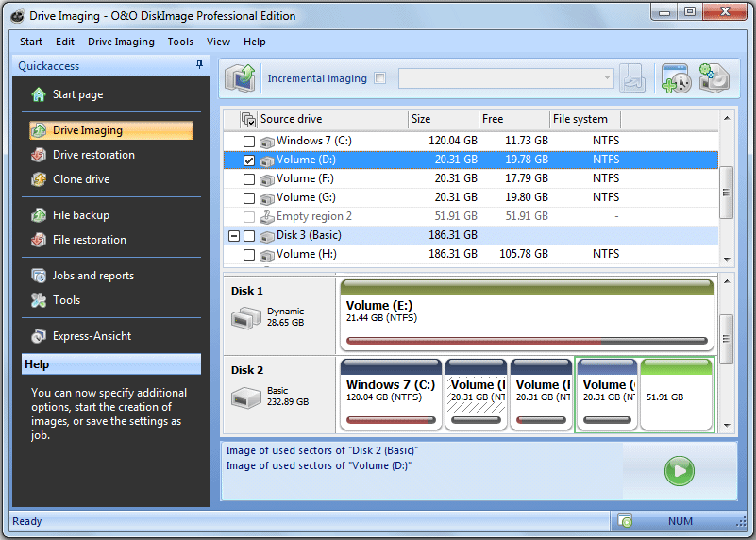This screenshot has width=756, height=540.
Task: Select 'Image of used sectors of "Disk 2 (Basic)"' line
Action: pos(322,451)
